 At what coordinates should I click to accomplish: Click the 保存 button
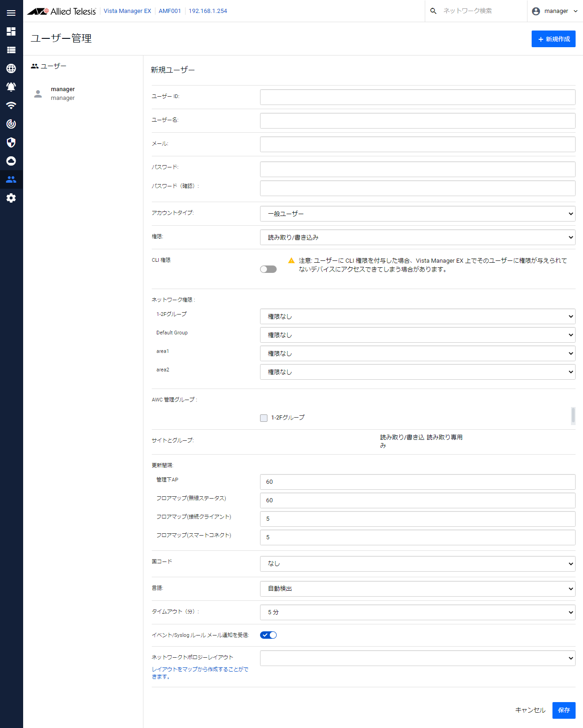tap(564, 710)
